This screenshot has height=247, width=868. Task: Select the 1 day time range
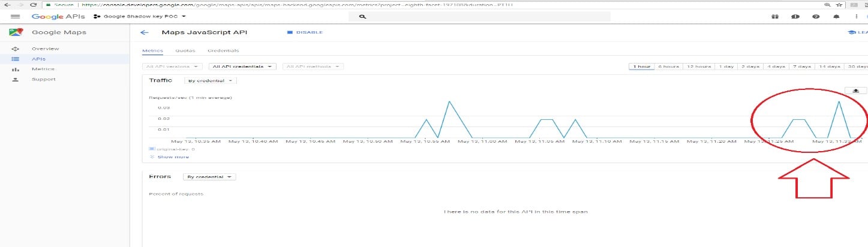point(726,67)
